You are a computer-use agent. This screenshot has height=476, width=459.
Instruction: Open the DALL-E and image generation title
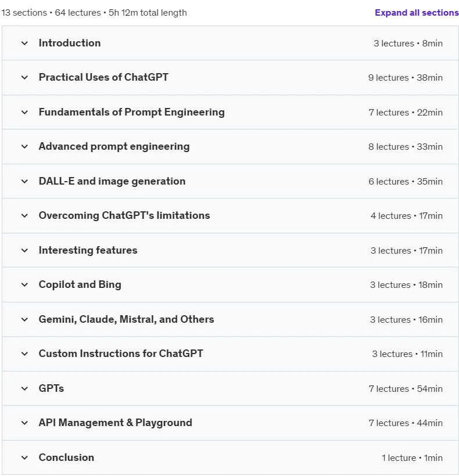[x=112, y=181]
